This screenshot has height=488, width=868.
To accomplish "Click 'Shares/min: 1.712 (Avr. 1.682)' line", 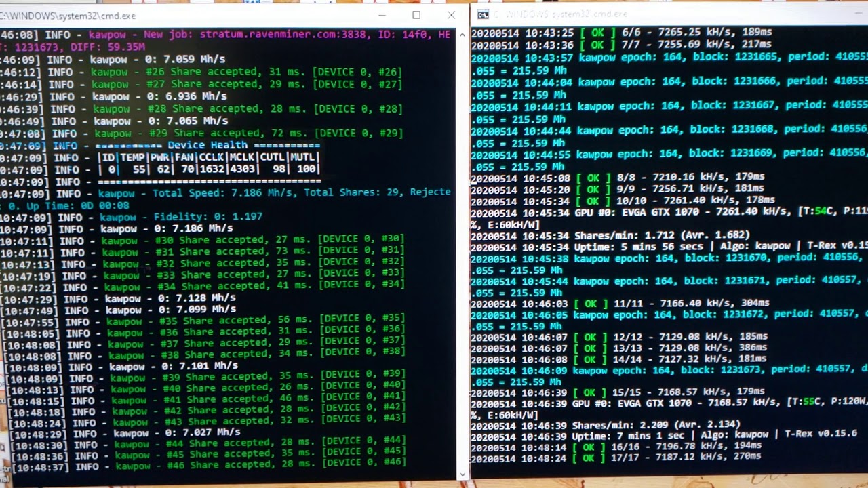I will [610, 237].
